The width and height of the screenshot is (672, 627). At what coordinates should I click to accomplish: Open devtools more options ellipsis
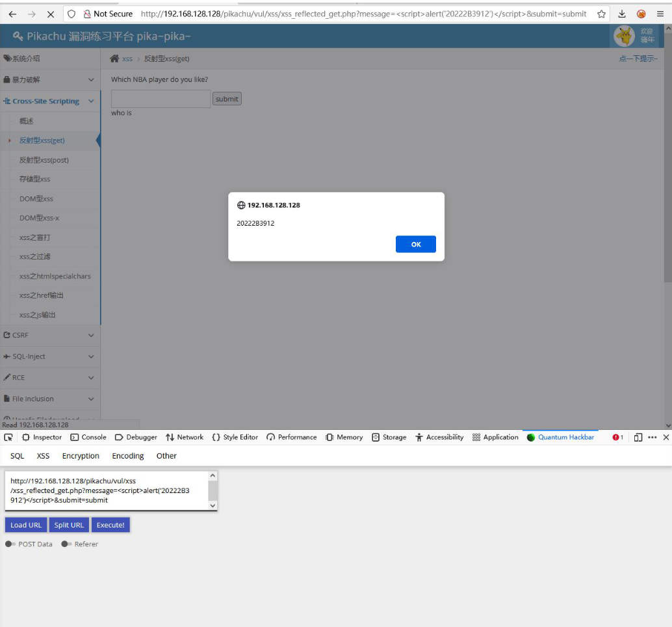point(653,437)
